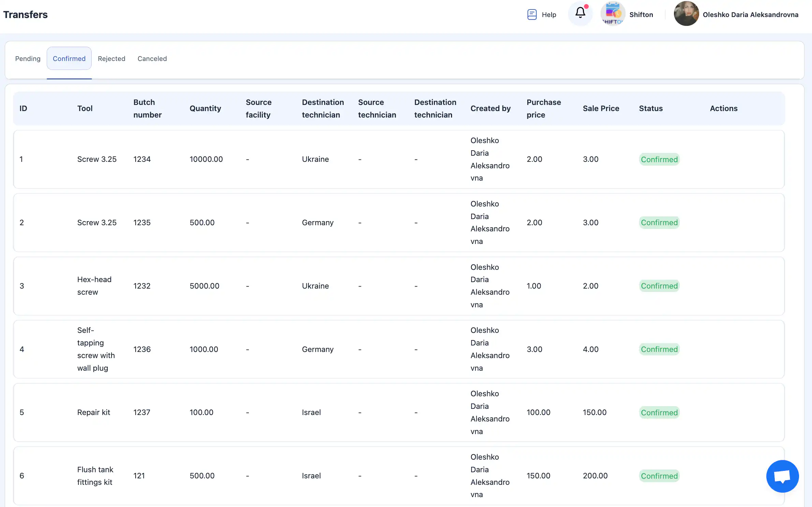Screen dimensions: 812x507
Task: Click the Help link text
Action: [x=549, y=15]
